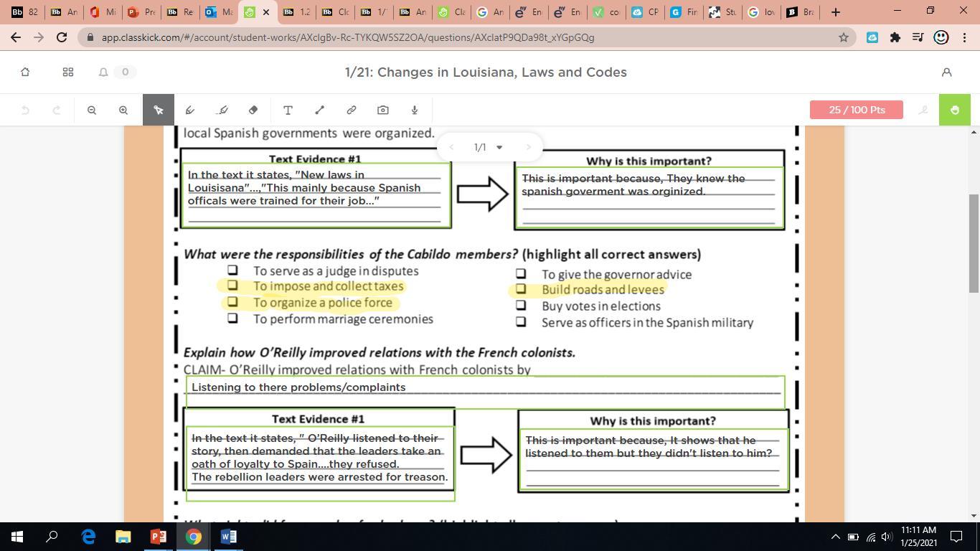Click the 'Listening to there problems/complaints' answer box
Image resolution: width=980 pixels, height=551 pixels.
coord(485,392)
